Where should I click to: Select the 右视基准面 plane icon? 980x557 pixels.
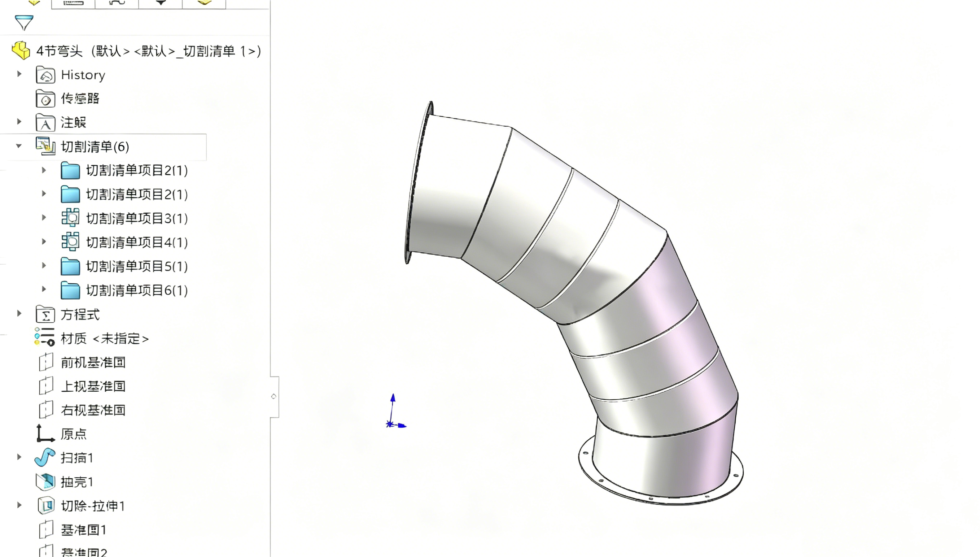point(46,410)
